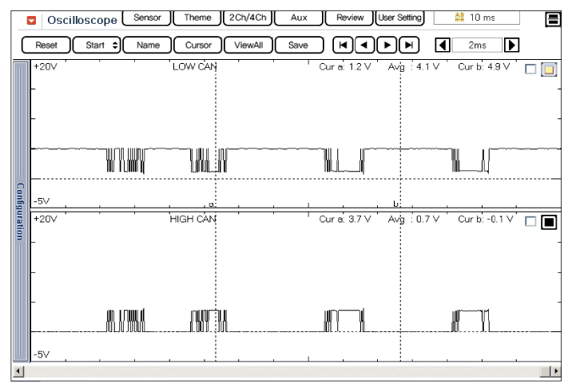The width and height of the screenshot is (572, 392).
Task: Click LOW CAN Cur b: 4.9 V reading
Action: tap(483, 67)
